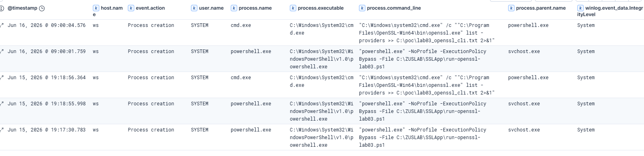This screenshot has height=156, width=644.
Task: Click the openssl.exe command line at 19:18:56.364
Action: (427, 85)
